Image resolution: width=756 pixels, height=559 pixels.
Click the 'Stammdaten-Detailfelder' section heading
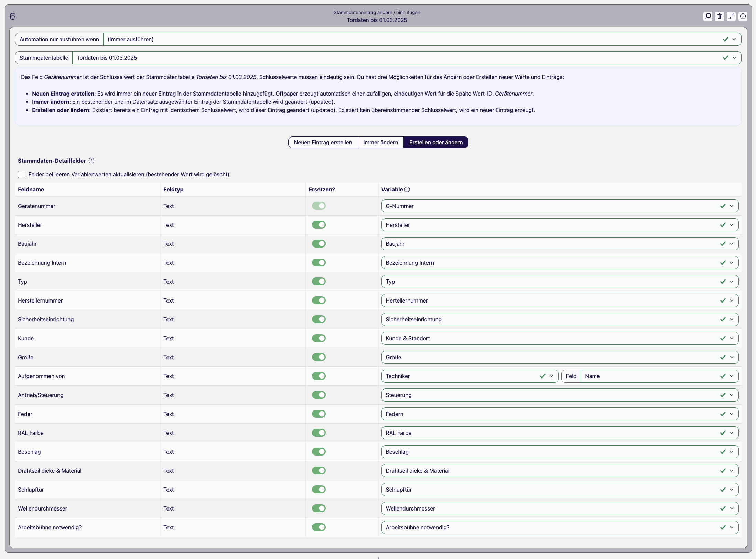(x=52, y=161)
